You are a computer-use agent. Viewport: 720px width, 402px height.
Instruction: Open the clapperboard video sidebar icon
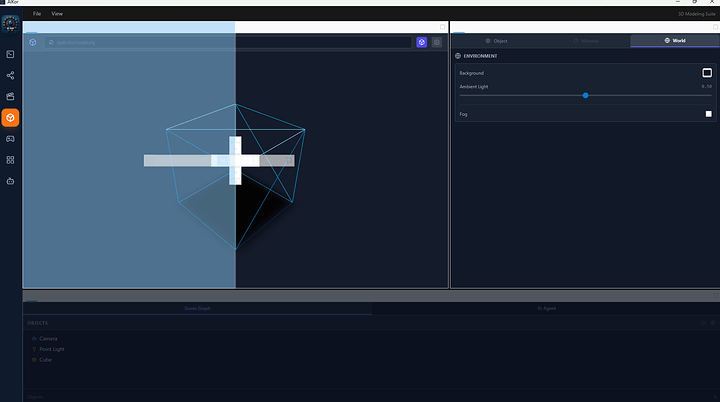[10, 97]
